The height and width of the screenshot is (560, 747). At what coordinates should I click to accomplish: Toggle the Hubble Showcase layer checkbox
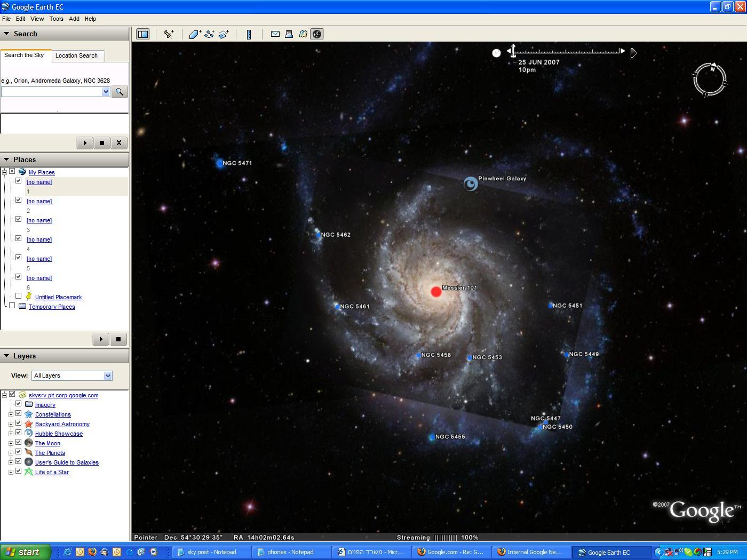[19, 433]
